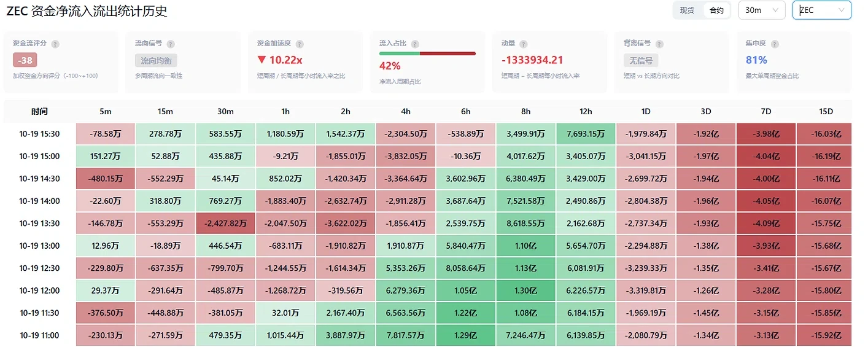Image resolution: width=868 pixels, height=347 pixels.
Task: Click the -78.58万 cell
Action: pos(106,134)
